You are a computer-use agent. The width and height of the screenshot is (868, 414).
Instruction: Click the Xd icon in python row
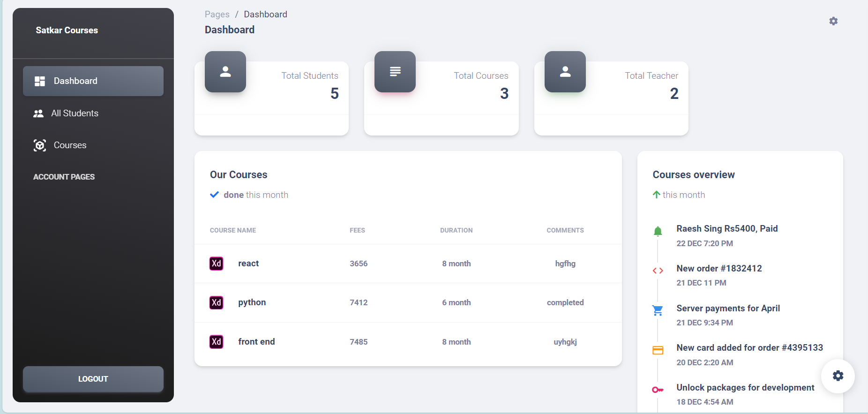coord(216,302)
